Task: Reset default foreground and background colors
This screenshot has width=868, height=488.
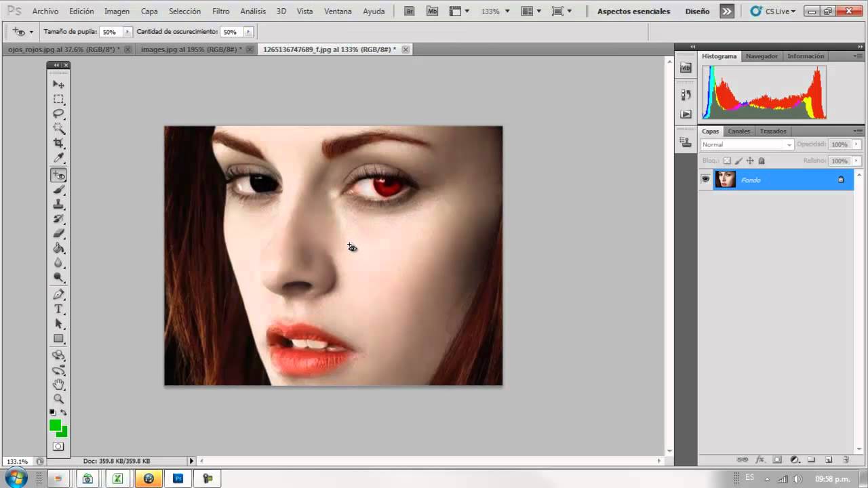Action: click(53, 412)
